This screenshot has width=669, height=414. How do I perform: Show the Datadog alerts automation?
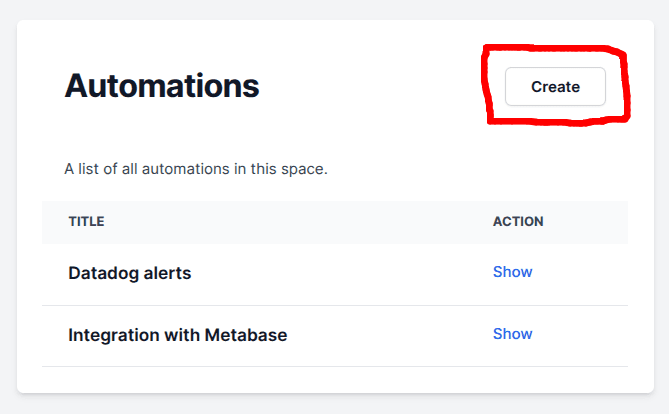point(512,272)
